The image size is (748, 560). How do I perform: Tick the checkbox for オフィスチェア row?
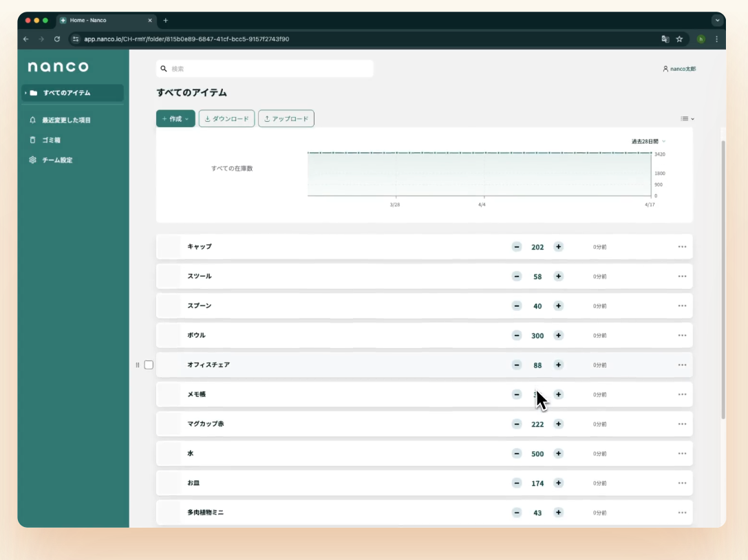click(x=149, y=365)
